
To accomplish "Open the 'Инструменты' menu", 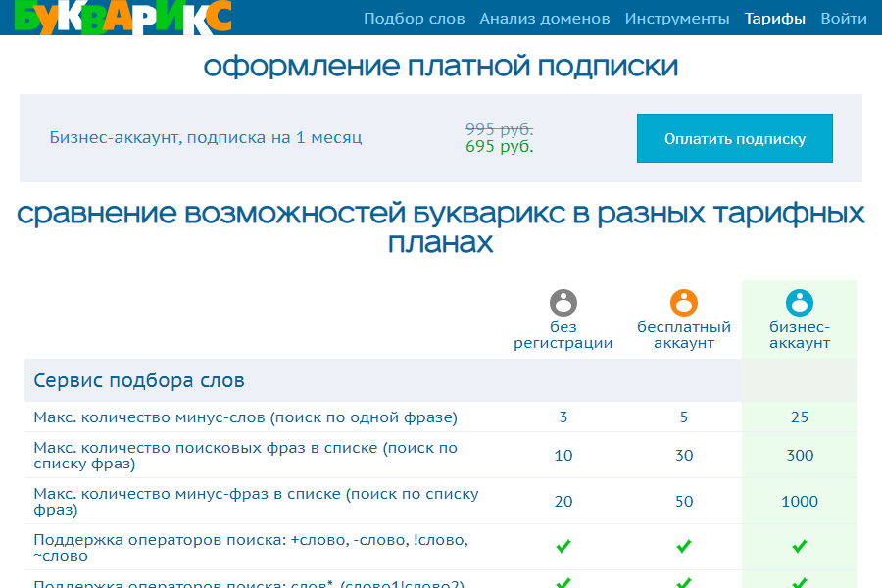I will coord(677,19).
